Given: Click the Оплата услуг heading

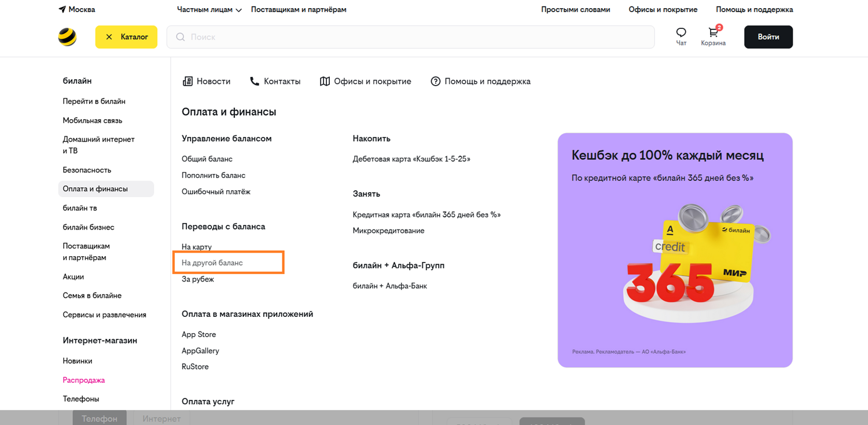Looking at the screenshot, I should point(208,402).
